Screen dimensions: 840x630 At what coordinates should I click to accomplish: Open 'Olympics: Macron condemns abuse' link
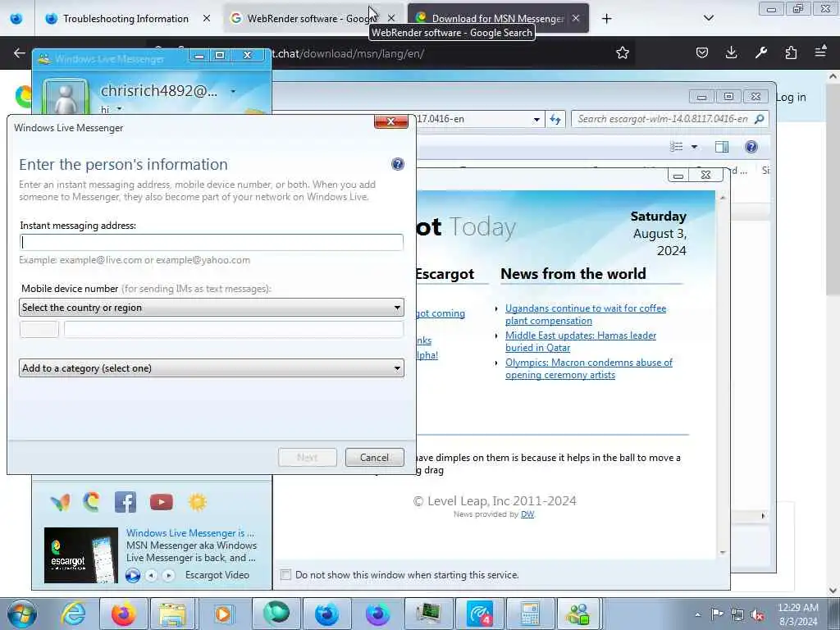[x=589, y=368]
